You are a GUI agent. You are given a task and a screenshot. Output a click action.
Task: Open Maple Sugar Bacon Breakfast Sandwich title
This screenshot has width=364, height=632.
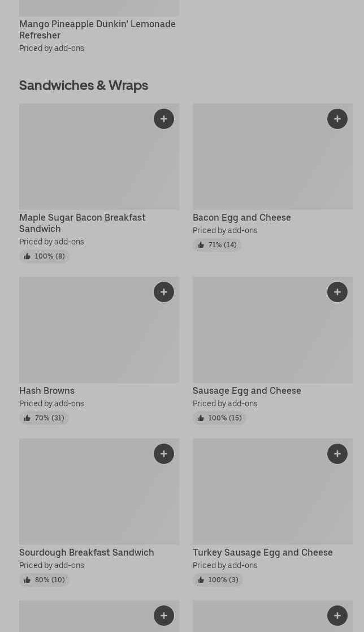coord(82,223)
